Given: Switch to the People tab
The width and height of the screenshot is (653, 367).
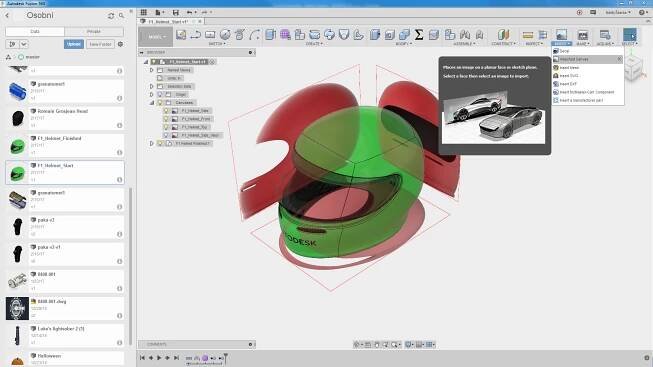Looking at the screenshot, I should click(x=94, y=32).
